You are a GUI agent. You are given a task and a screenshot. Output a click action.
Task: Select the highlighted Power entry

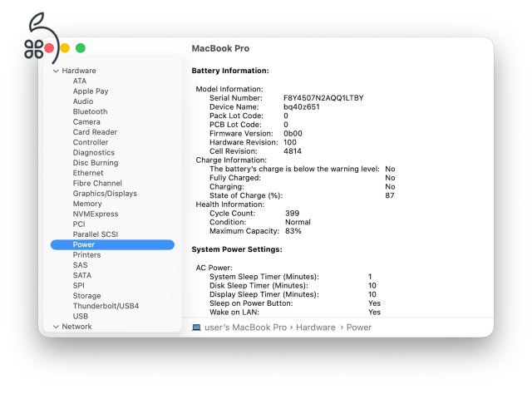(x=112, y=244)
